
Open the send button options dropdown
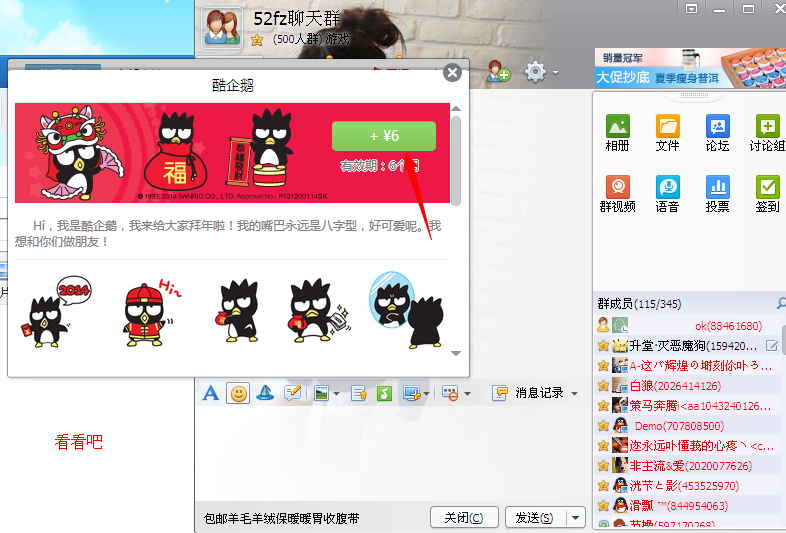coord(575,517)
